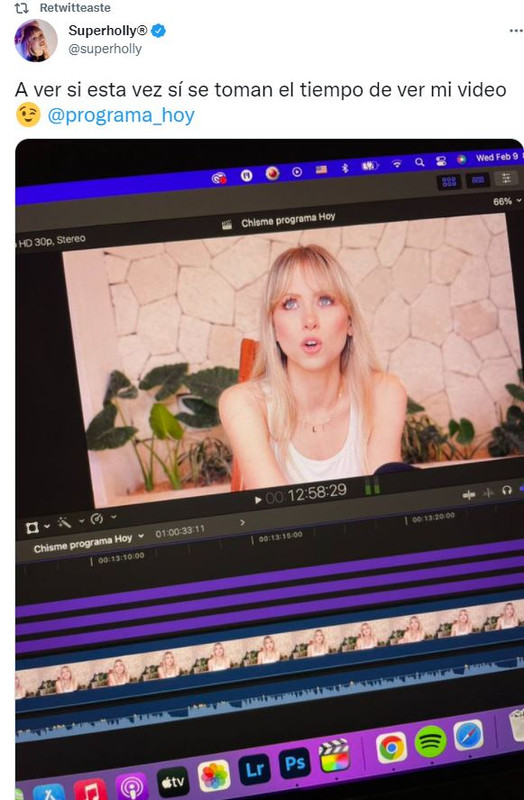
Task: Launch Google Chrome from the Dock
Action: coord(392,747)
